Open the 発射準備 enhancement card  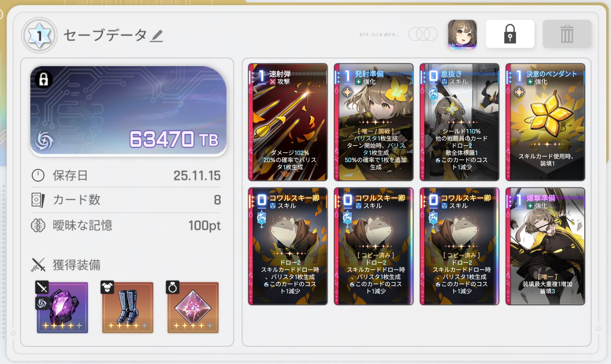coord(374,122)
